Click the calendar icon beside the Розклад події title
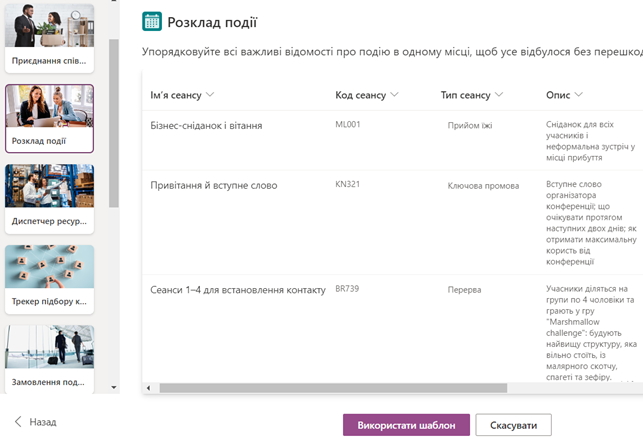643x442 pixels. (152, 22)
